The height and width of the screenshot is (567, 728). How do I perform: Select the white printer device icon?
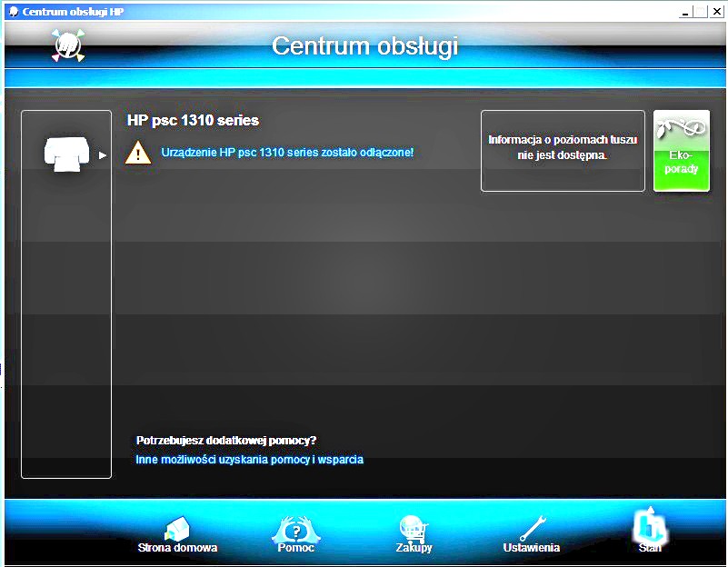point(68,154)
